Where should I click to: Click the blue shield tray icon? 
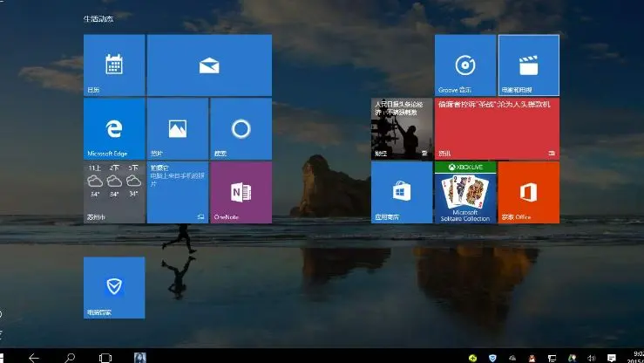click(492, 358)
